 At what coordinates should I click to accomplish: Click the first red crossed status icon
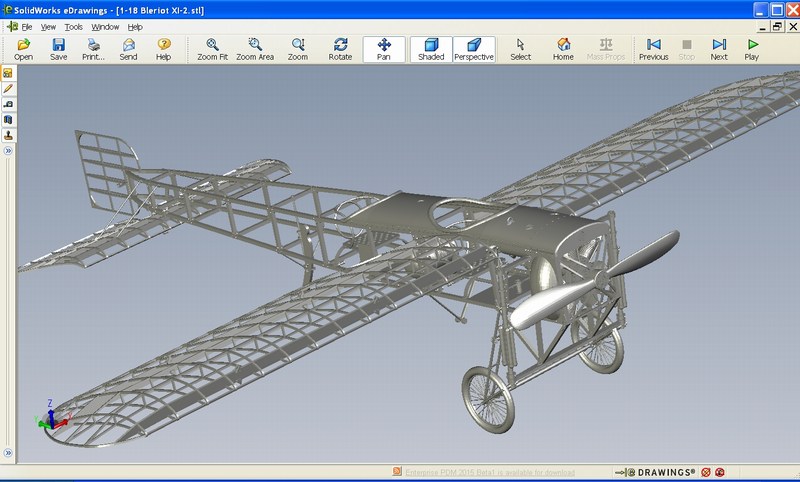pyautogui.click(x=706, y=472)
